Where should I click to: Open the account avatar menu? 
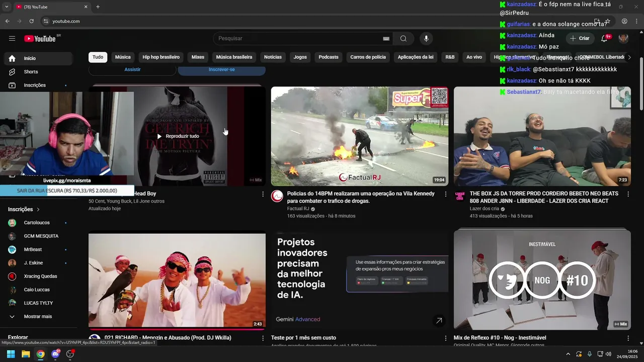(623, 38)
